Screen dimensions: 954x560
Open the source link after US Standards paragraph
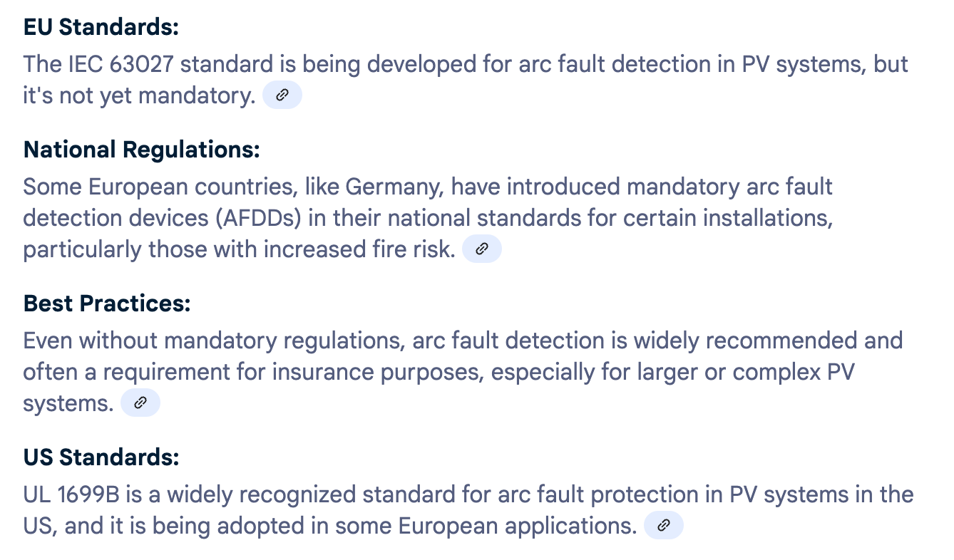coord(663,526)
